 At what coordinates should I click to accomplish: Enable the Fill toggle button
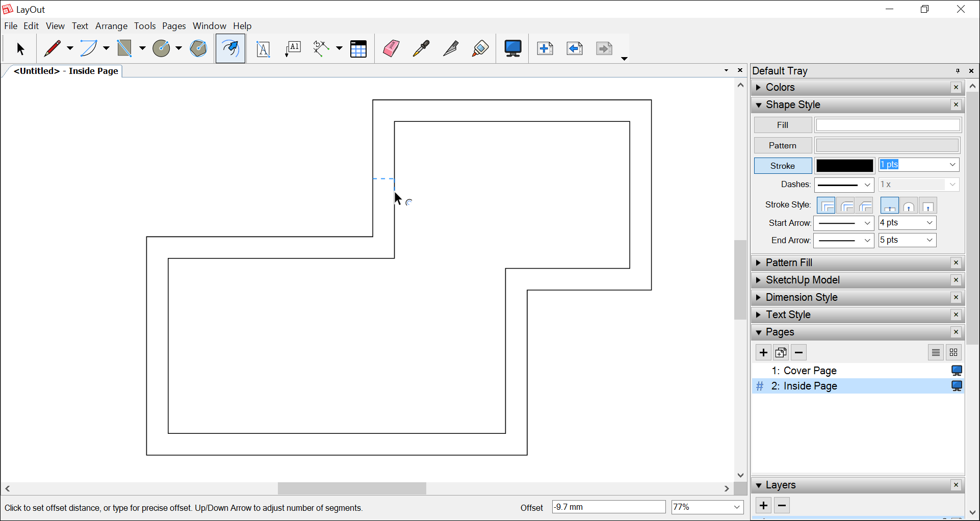point(782,125)
